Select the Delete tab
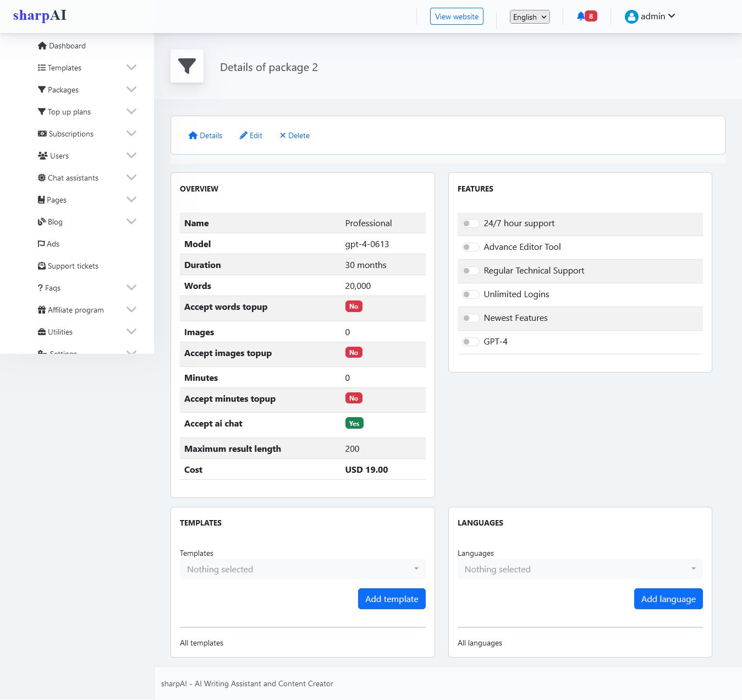This screenshot has width=742, height=700. coord(294,135)
